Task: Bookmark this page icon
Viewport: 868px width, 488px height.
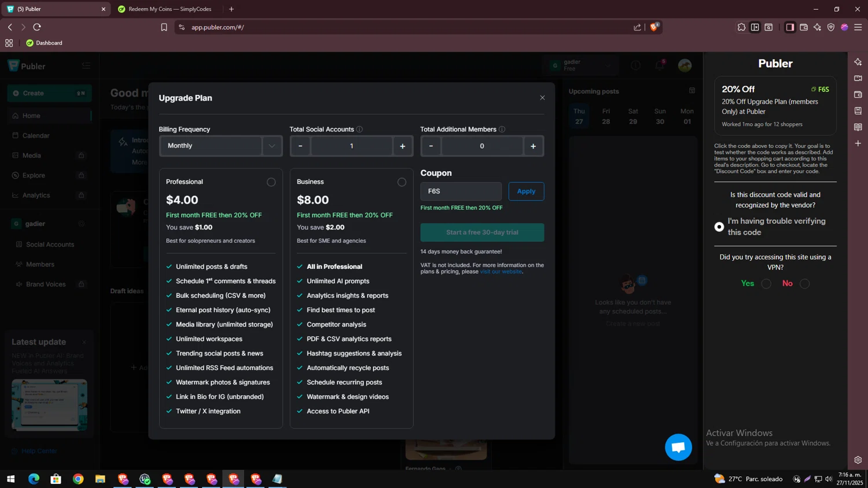Action: coord(164,27)
